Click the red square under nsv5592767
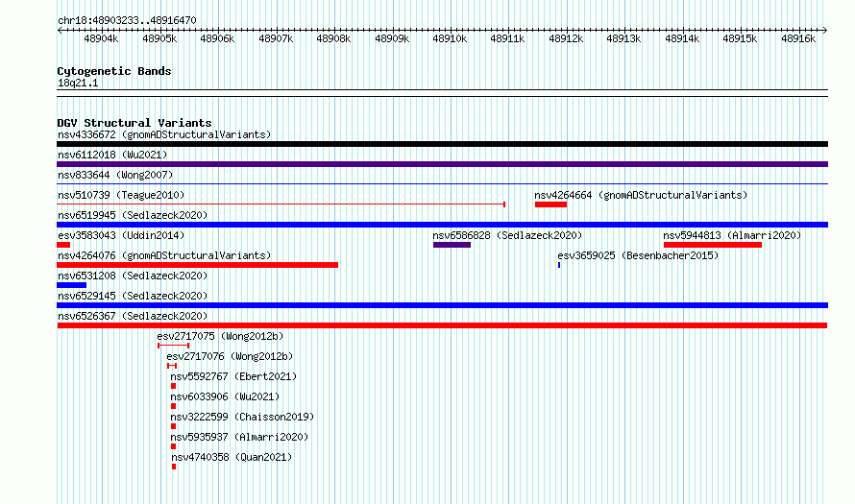Screen dimensions: 855x504 point(173,386)
